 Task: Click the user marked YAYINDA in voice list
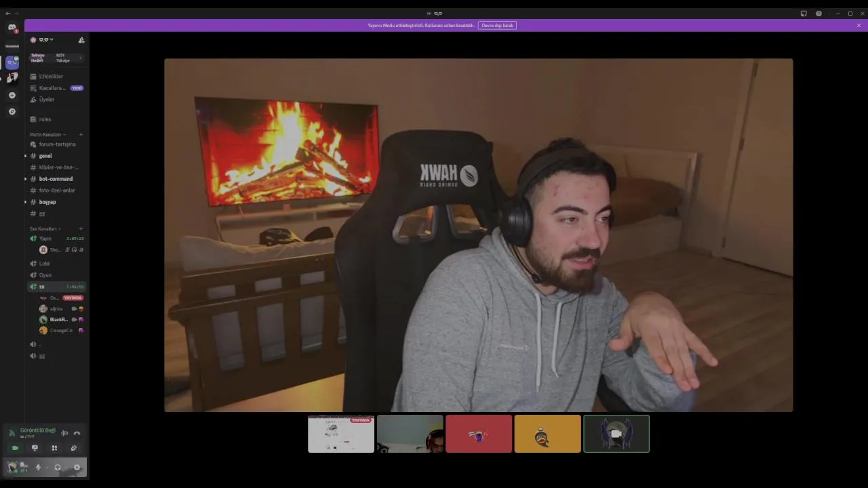[61, 298]
